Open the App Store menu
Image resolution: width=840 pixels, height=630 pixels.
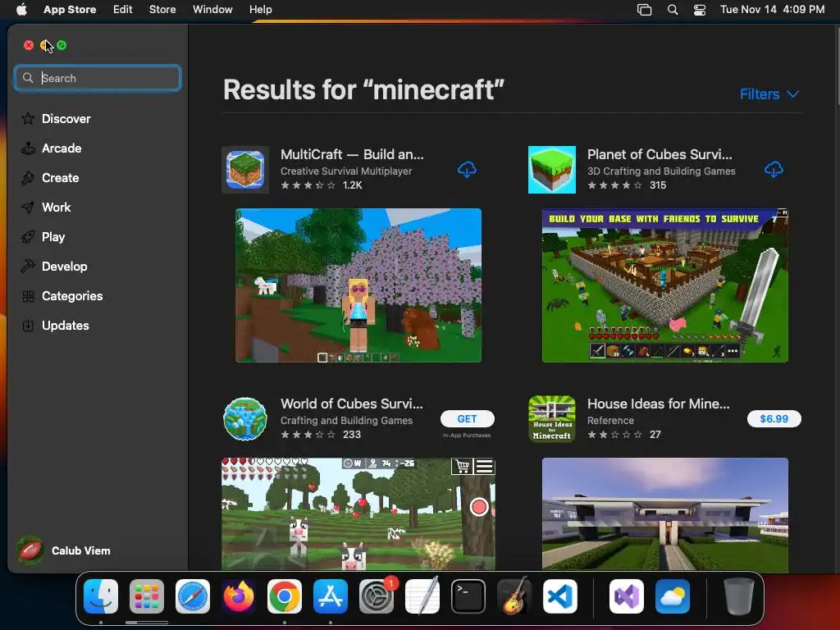click(70, 10)
